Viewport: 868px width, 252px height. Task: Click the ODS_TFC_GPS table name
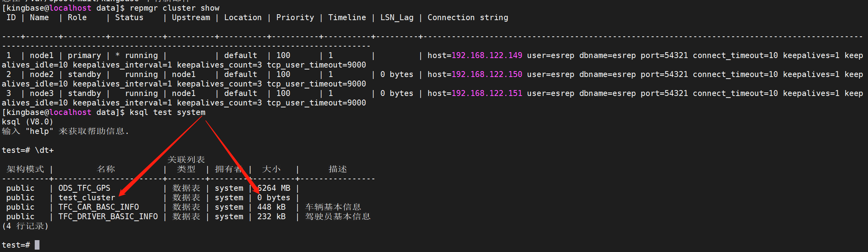[84, 188]
